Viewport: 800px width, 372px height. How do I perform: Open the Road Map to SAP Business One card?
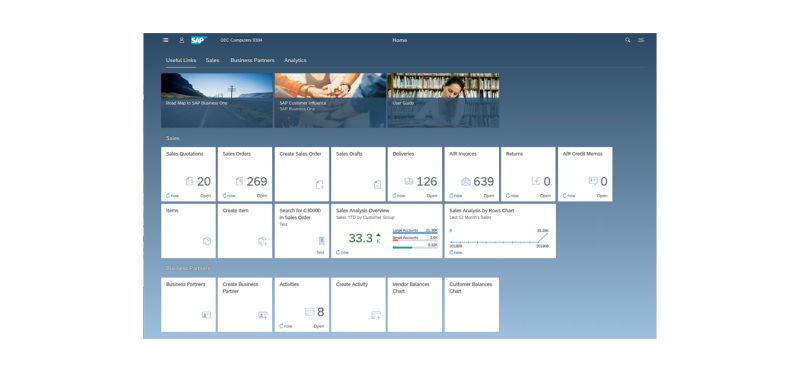pyautogui.click(x=217, y=100)
